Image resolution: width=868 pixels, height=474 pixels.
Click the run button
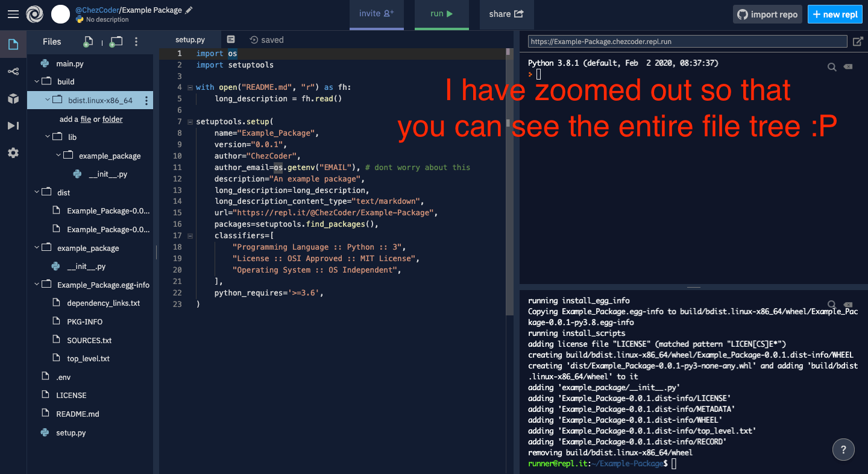[x=441, y=14]
